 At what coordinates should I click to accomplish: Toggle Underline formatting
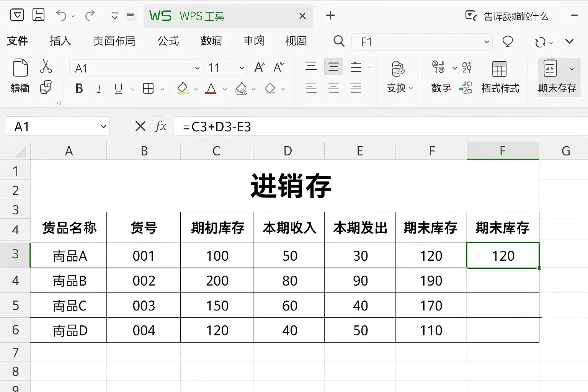point(118,89)
